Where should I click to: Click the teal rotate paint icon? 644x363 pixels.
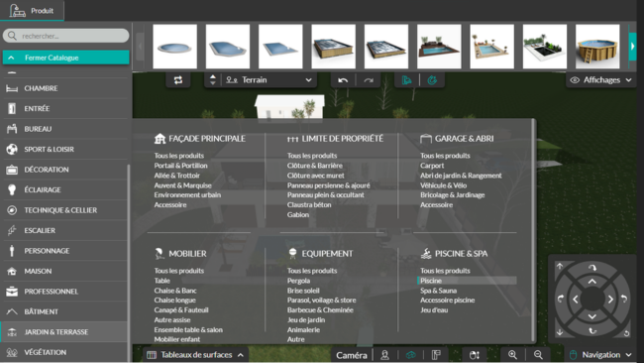[432, 80]
